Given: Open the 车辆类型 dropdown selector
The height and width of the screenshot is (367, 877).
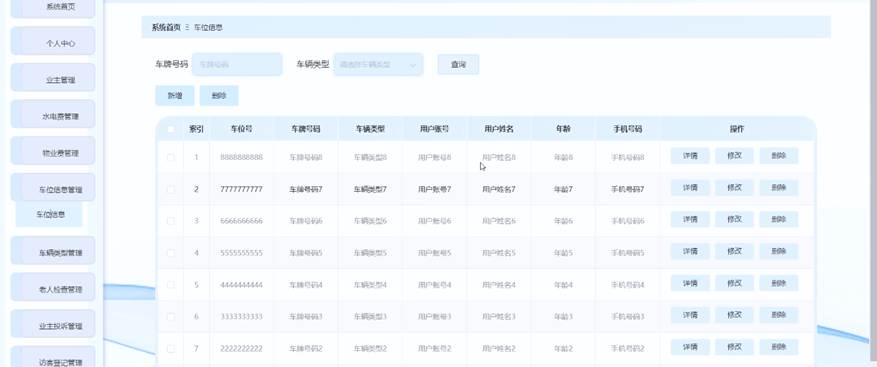Looking at the screenshot, I should pos(378,64).
